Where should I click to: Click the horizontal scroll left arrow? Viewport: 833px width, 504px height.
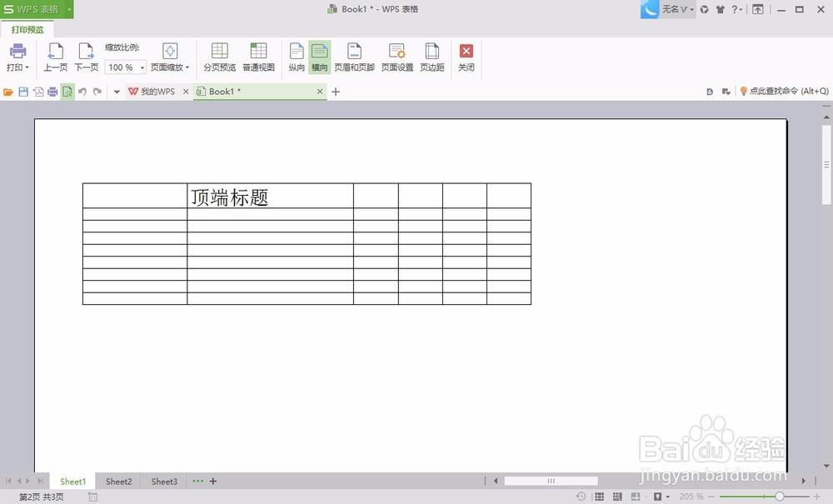tap(496, 481)
